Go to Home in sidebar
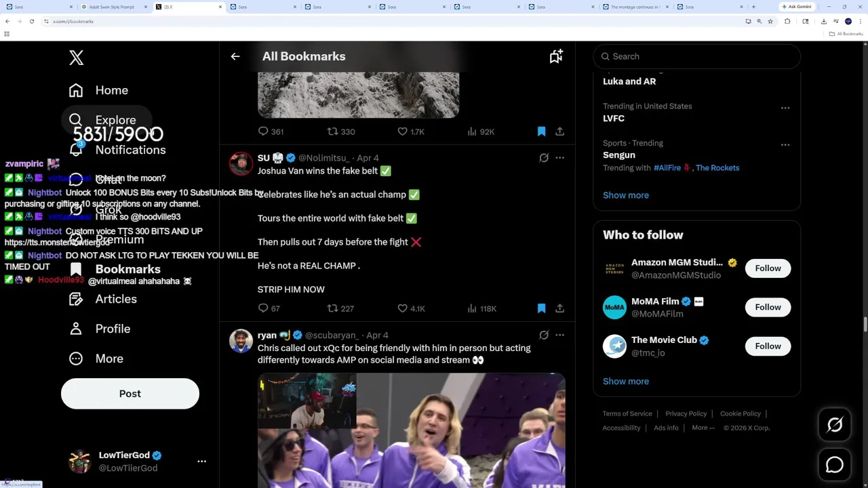The width and height of the screenshot is (868, 488). click(98, 90)
